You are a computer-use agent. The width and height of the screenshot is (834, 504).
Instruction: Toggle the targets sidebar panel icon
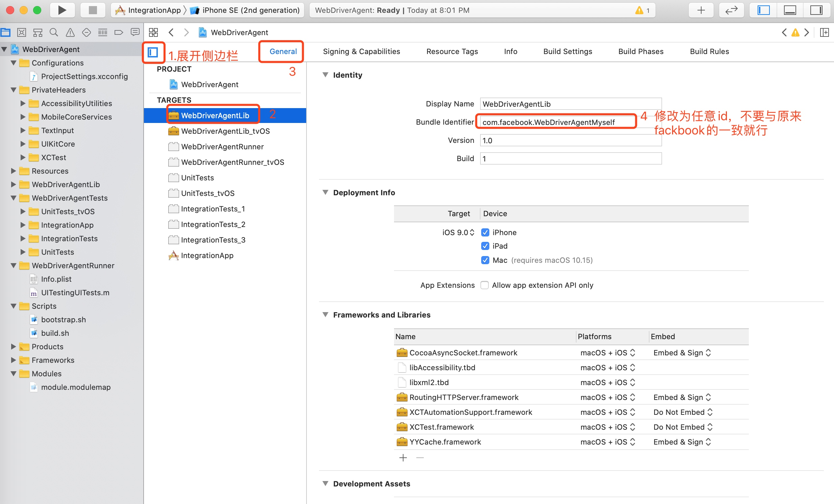tap(153, 52)
